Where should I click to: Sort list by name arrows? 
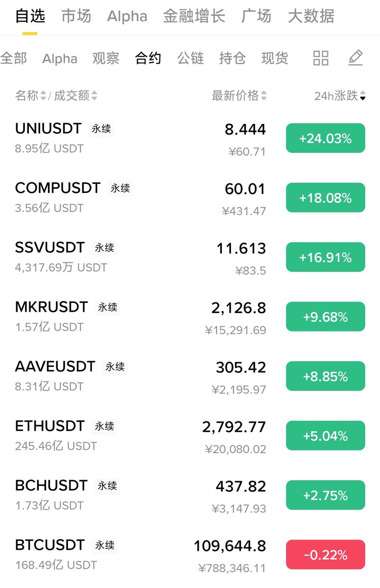(43, 96)
